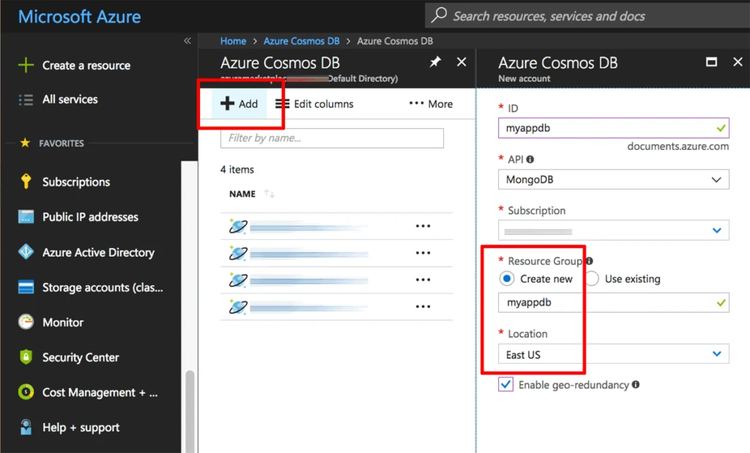Click the All services list icon

tap(26, 99)
